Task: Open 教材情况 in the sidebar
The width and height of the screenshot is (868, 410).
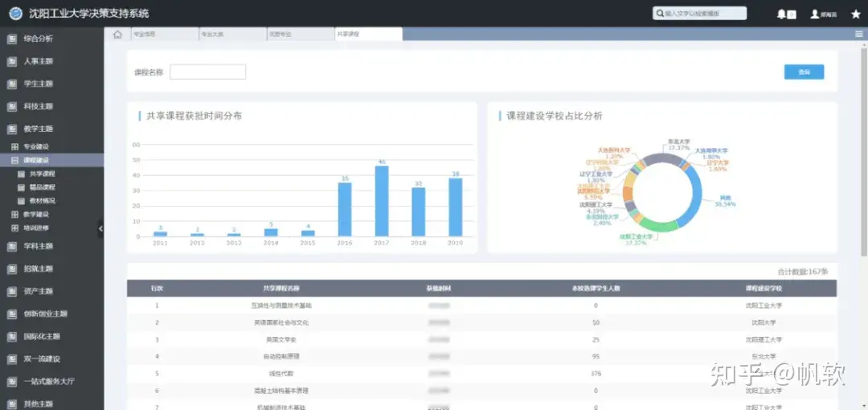Action: tap(43, 200)
